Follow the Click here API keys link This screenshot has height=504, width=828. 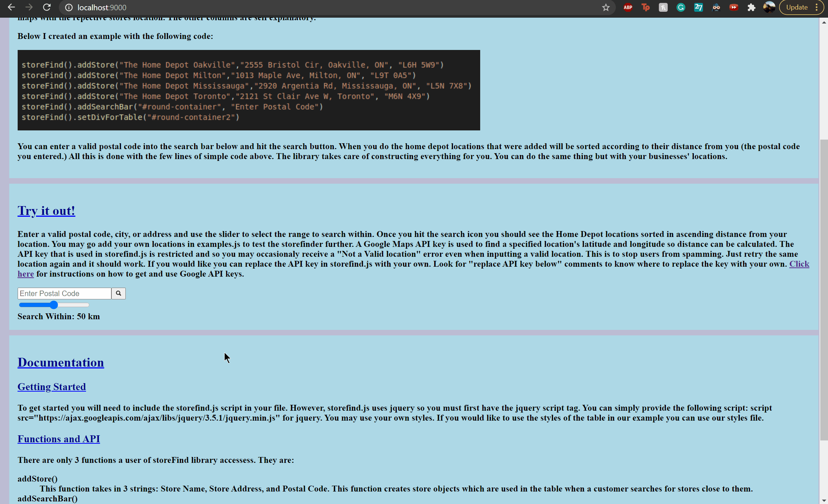[799, 264]
